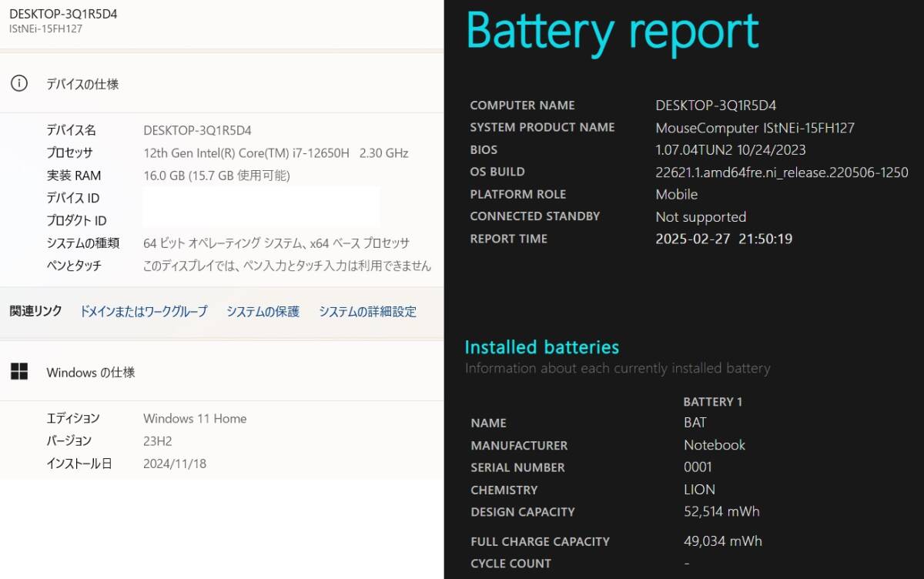
Task: Click the Installed batteries heading
Action: click(x=542, y=347)
